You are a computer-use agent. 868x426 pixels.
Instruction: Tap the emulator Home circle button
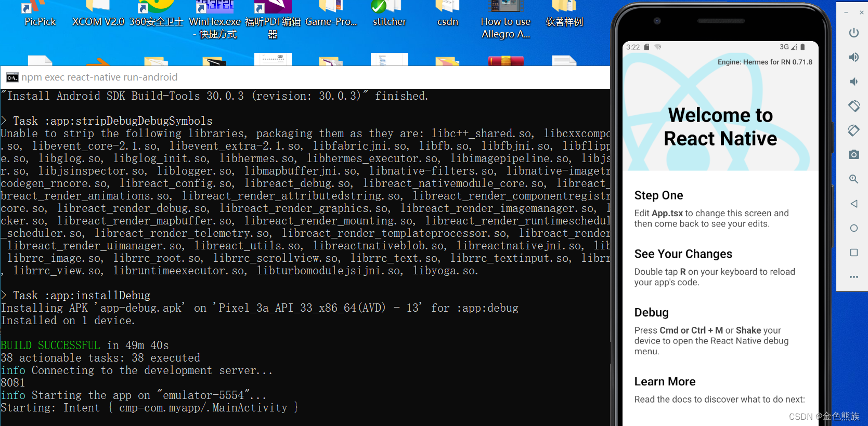point(853,228)
